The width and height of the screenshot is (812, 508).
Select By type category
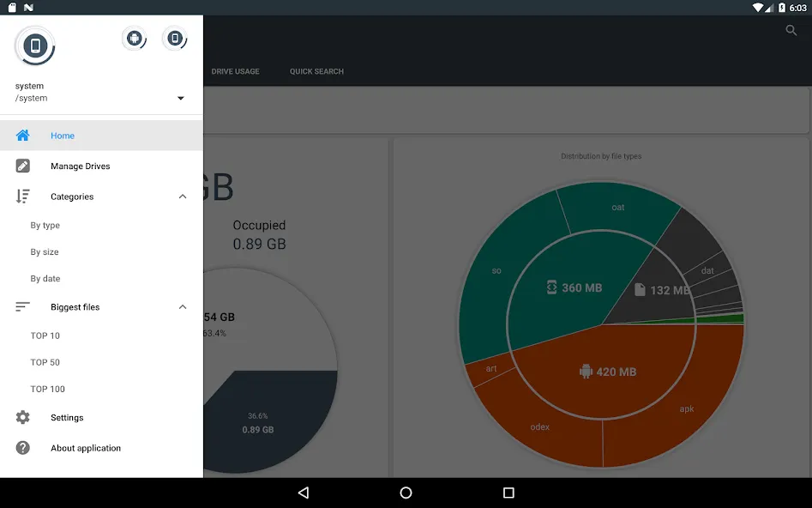point(45,226)
